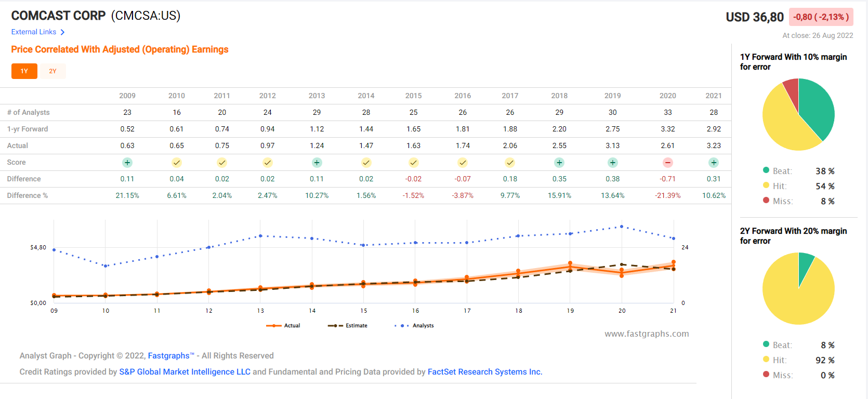Image resolution: width=868 pixels, height=399 pixels.
Task: Click the 2021 beat score plus icon
Action: coord(714,163)
